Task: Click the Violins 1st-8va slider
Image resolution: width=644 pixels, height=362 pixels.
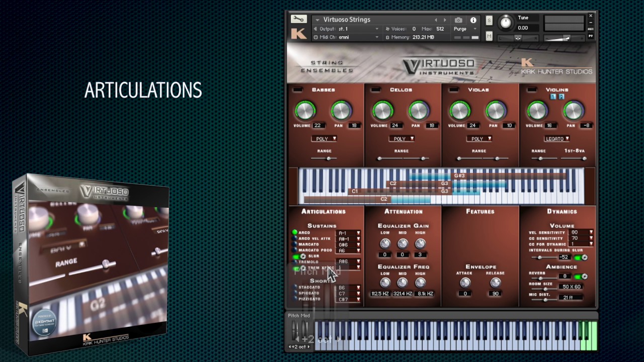Action: pyautogui.click(x=574, y=158)
